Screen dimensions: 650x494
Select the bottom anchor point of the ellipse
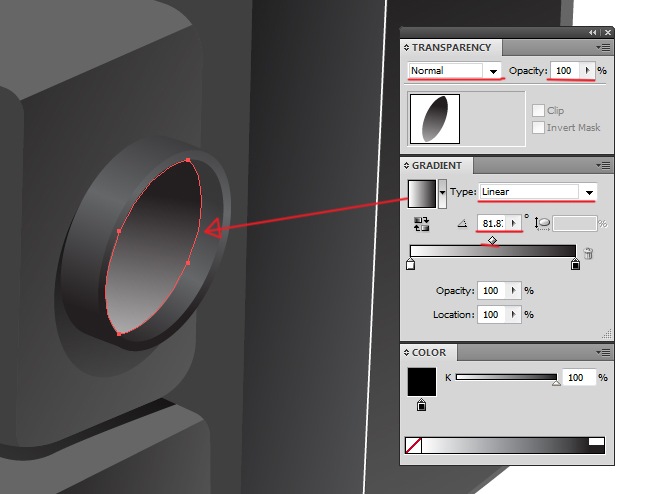[x=119, y=333]
